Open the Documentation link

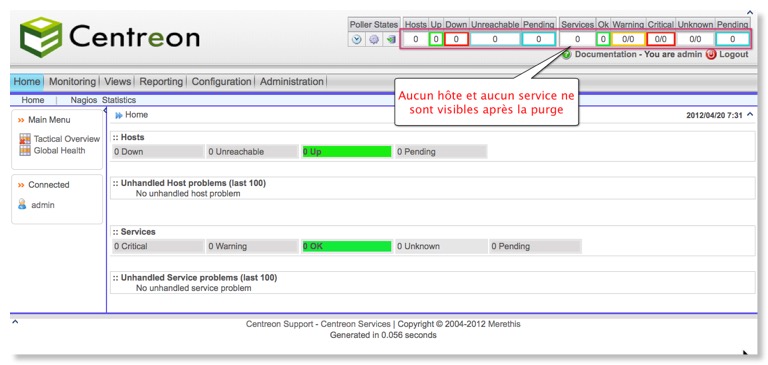tap(605, 54)
